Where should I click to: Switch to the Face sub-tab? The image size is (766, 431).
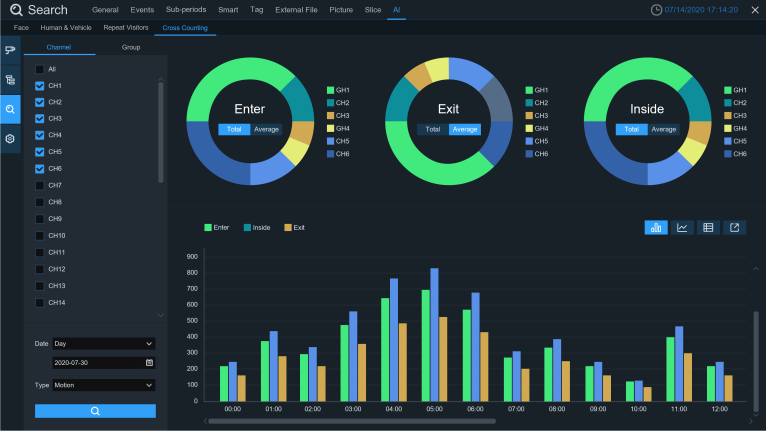click(x=21, y=28)
